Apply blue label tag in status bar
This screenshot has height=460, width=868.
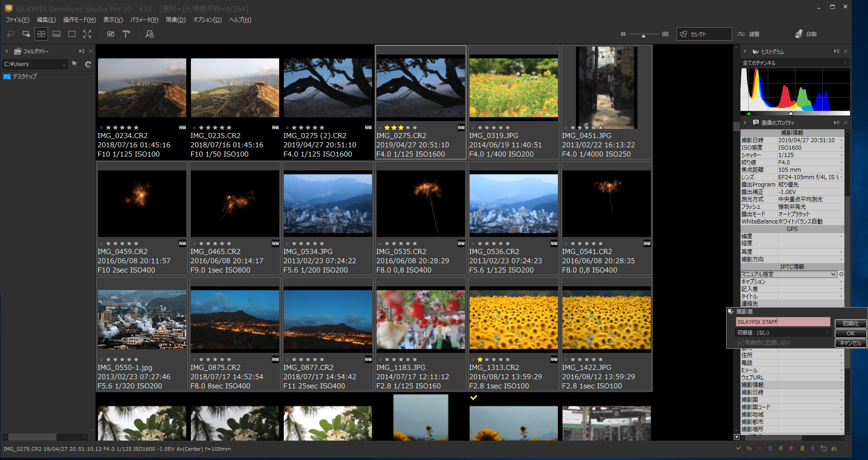[770, 448]
